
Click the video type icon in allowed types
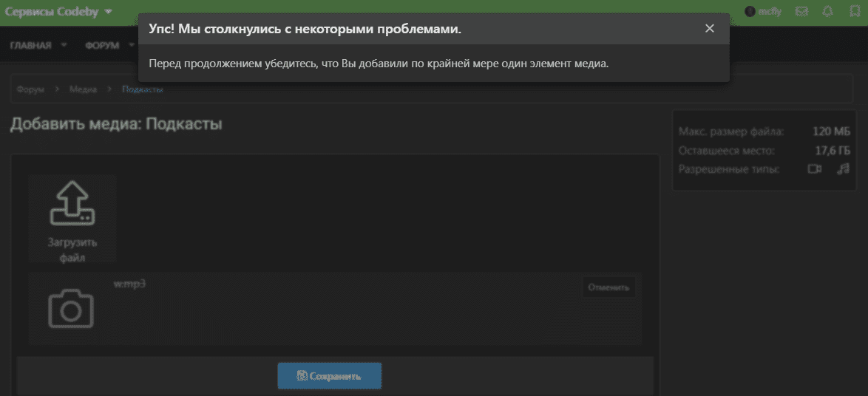point(814,169)
